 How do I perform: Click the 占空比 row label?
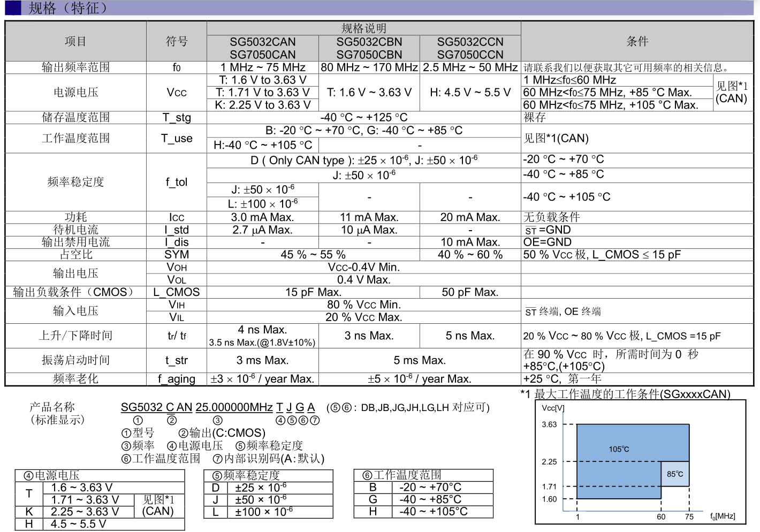coord(75,254)
